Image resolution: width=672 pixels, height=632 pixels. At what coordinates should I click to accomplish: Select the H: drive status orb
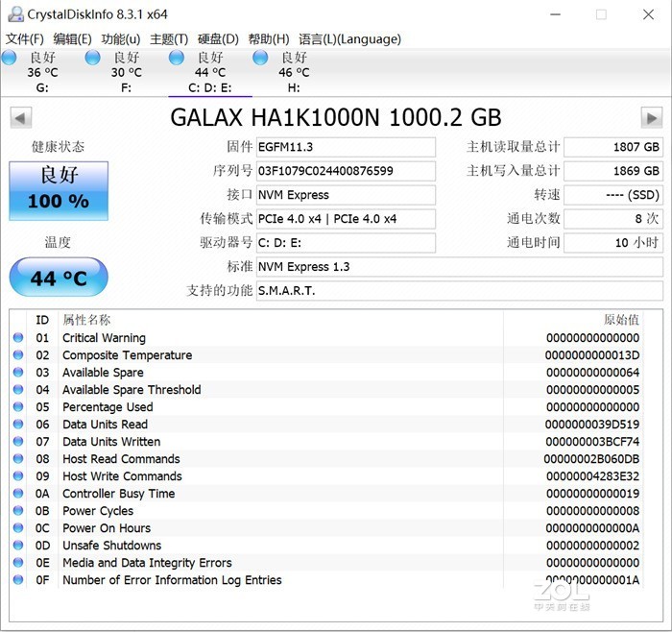tap(260, 58)
